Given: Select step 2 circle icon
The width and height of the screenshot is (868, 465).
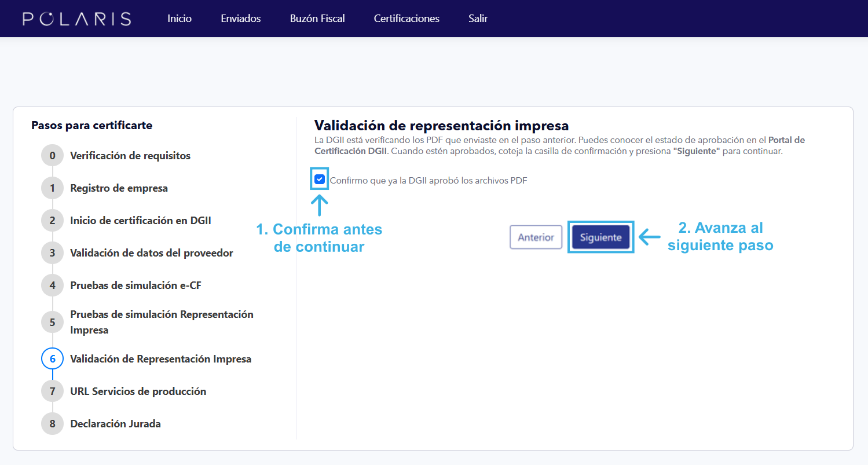Looking at the screenshot, I should tap(52, 221).
